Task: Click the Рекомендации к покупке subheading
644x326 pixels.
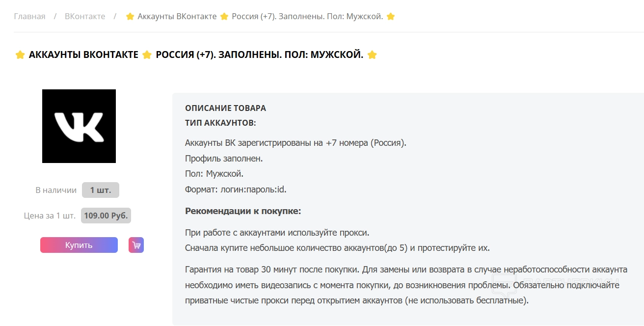Action: click(x=242, y=211)
